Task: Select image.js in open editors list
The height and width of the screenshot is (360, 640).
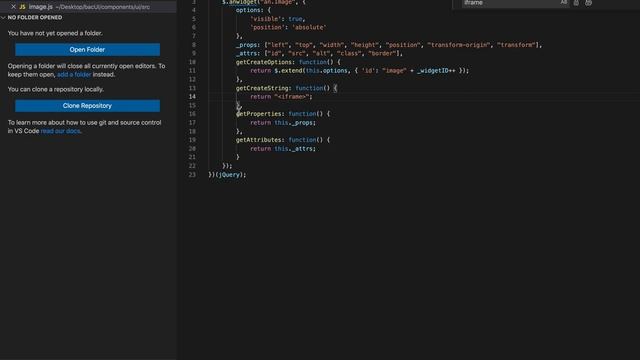Action: click(x=88, y=7)
